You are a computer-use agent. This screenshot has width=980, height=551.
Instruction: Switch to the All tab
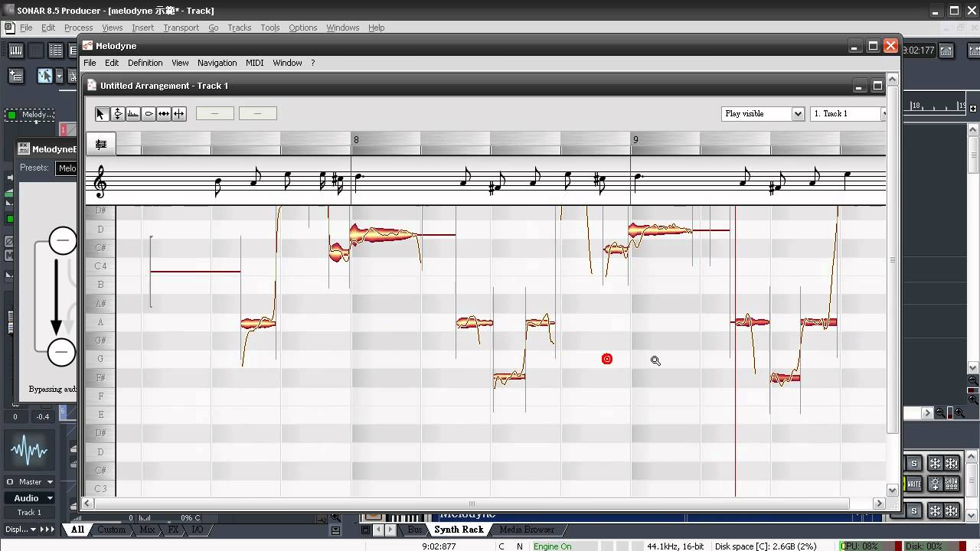(x=77, y=530)
